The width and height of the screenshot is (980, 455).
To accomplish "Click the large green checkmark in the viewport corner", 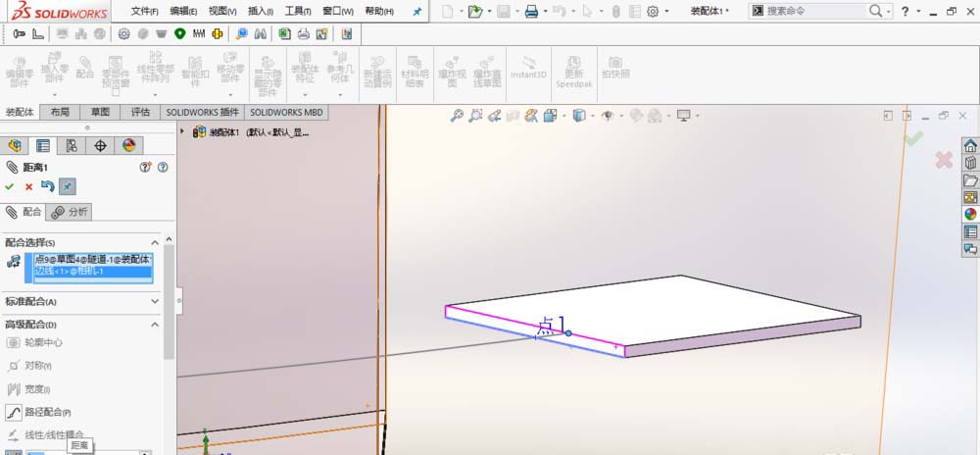I will tap(913, 138).
